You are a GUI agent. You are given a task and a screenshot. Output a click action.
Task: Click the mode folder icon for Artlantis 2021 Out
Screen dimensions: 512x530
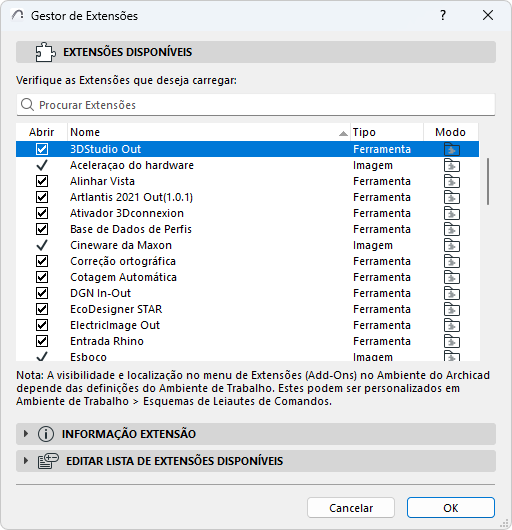(452, 197)
